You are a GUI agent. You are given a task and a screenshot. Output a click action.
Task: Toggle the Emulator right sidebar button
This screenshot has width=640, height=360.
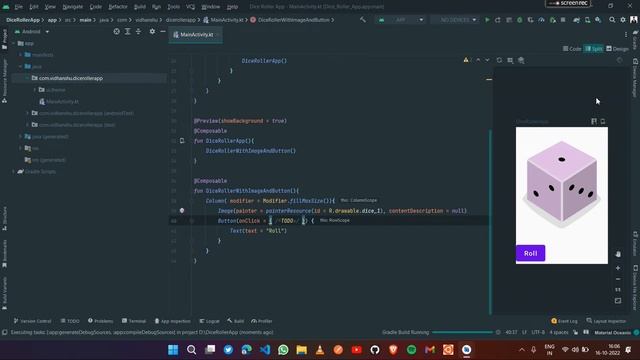point(636,243)
